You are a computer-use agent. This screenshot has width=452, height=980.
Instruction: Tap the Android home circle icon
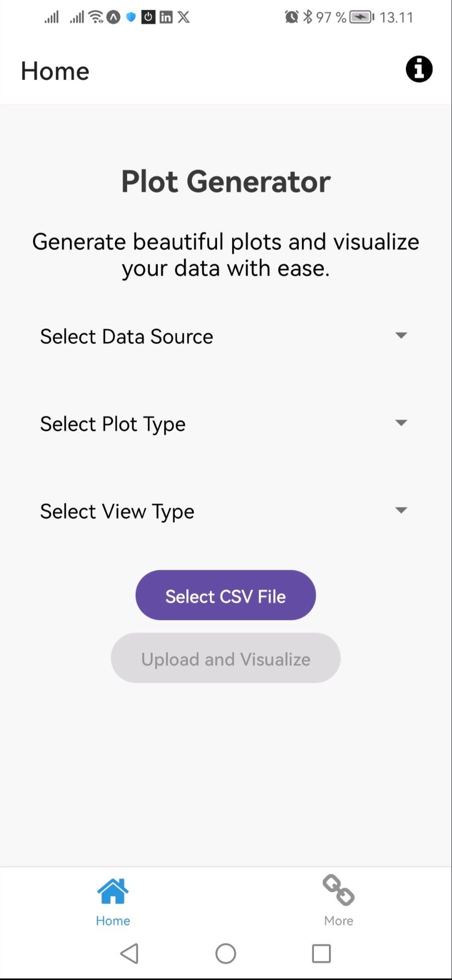tap(225, 953)
